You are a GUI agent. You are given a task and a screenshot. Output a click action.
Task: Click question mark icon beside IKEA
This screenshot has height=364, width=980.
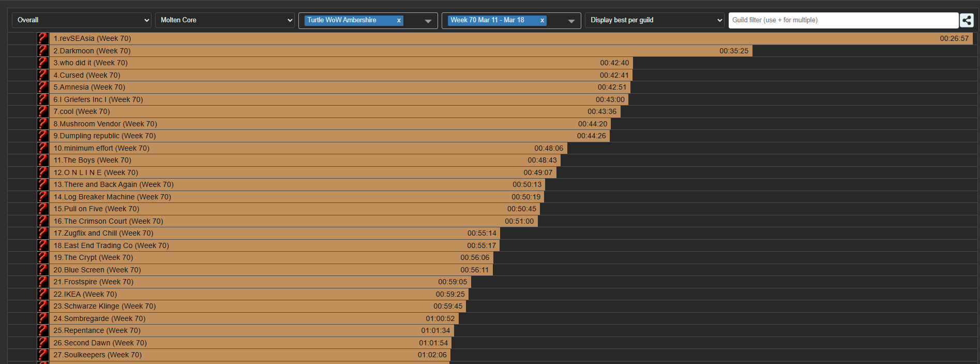tap(43, 294)
